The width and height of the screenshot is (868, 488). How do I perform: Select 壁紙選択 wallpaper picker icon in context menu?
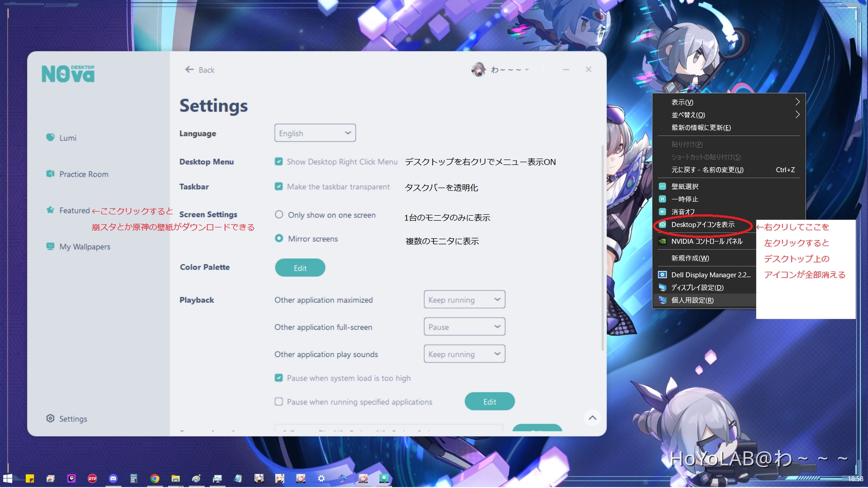685,186
